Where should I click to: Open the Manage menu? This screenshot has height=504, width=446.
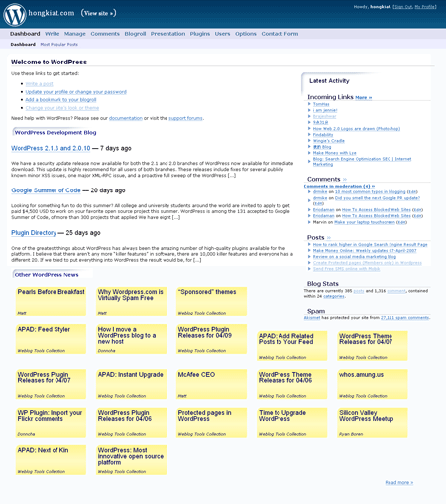(x=75, y=34)
